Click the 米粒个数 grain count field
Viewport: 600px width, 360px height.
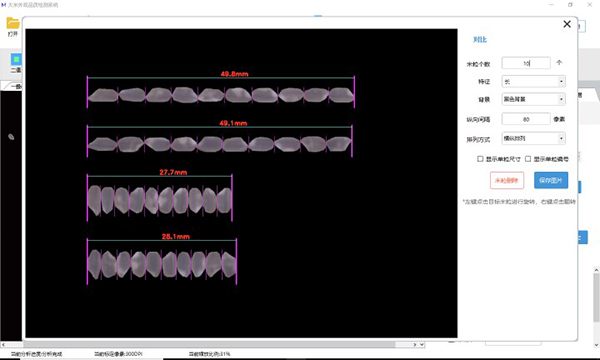(526, 63)
